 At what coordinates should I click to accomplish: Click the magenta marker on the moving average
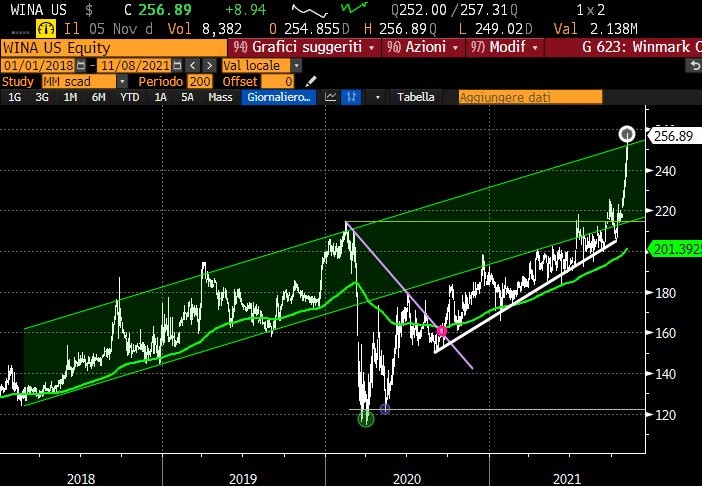(x=442, y=331)
